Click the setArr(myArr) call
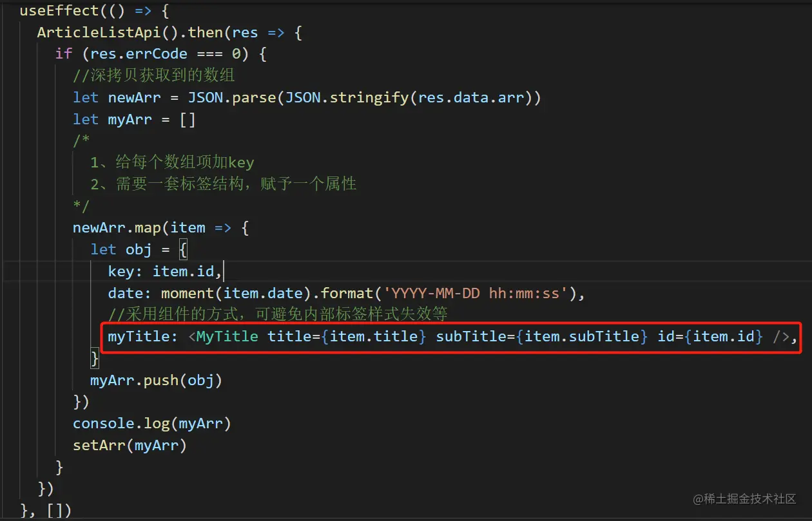Image resolution: width=812 pixels, height=521 pixels. tap(130, 446)
